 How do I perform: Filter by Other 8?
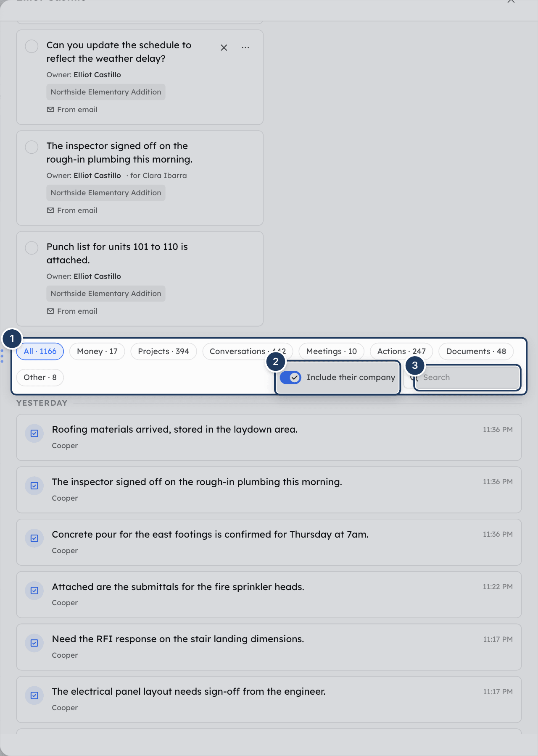coord(40,378)
